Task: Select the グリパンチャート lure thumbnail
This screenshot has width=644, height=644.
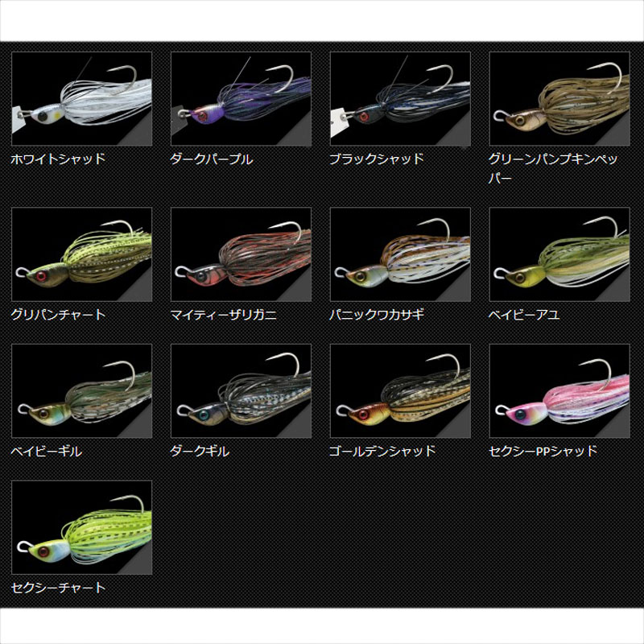Action: [81, 254]
